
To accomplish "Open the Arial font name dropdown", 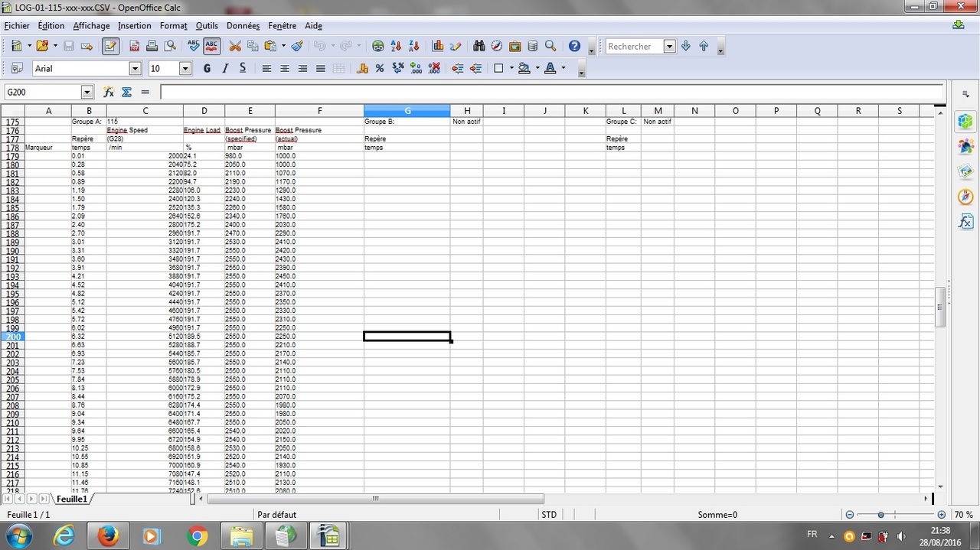I will click(136, 69).
